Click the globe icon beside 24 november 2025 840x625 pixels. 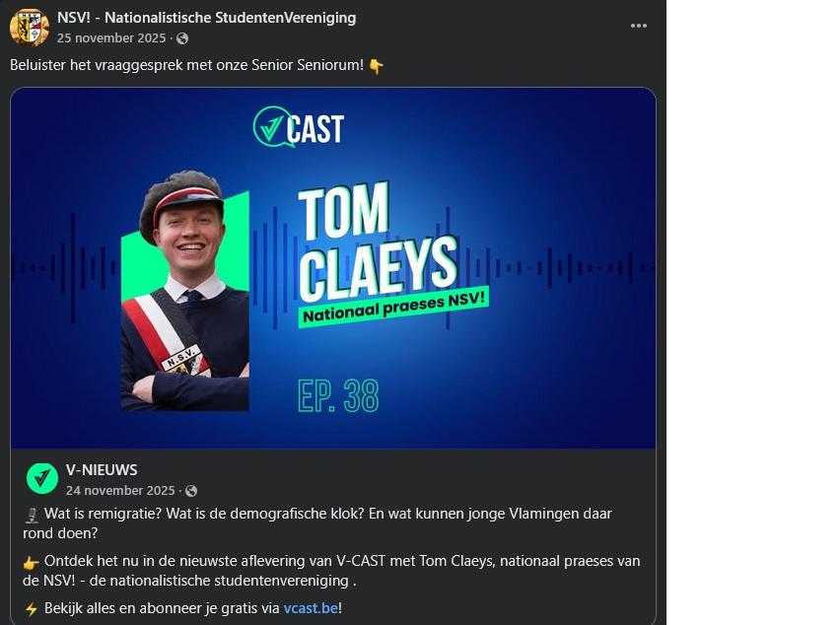[191, 491]
